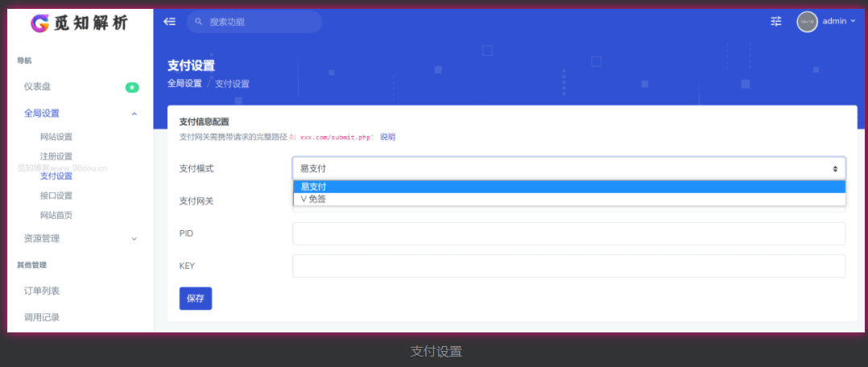
Task: Click the green star badge on 仪表盘
Action: [x=132, y=87]
